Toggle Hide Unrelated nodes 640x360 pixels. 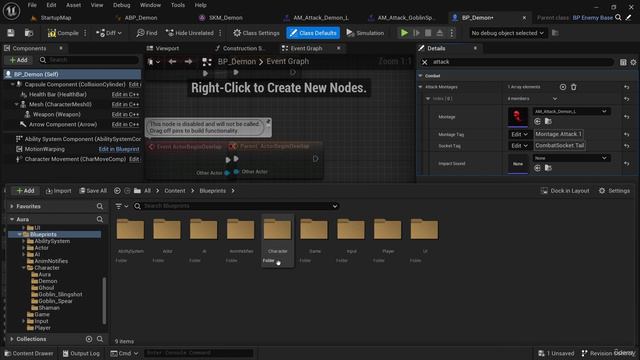coord(189,33)
